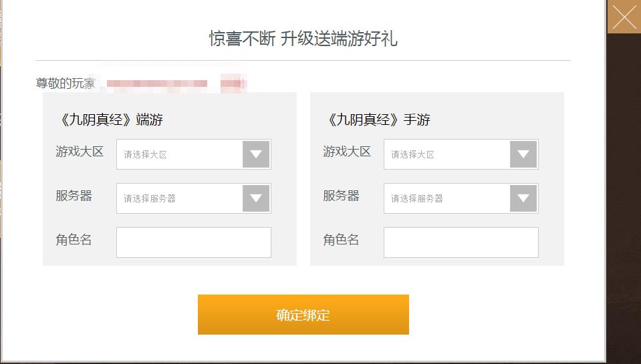Select the 《九阴真经》手游 section heading
The width and height of the screenshot is (641, 364).
(378, 120)
